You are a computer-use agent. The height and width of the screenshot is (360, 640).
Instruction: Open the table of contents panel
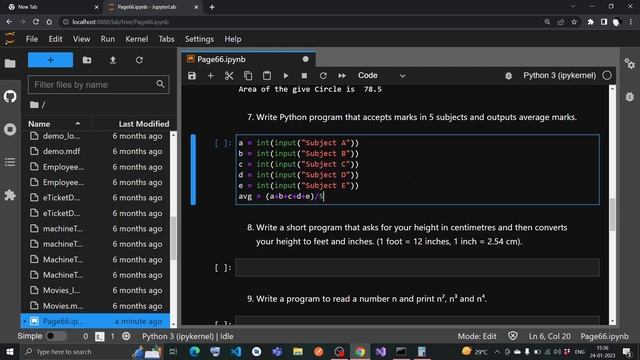[x=10, y=162]
